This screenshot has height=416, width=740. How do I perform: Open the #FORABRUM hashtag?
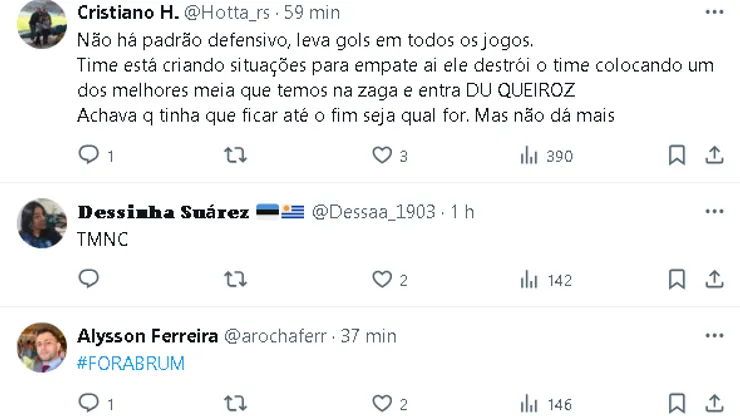(x=131, y=363)
